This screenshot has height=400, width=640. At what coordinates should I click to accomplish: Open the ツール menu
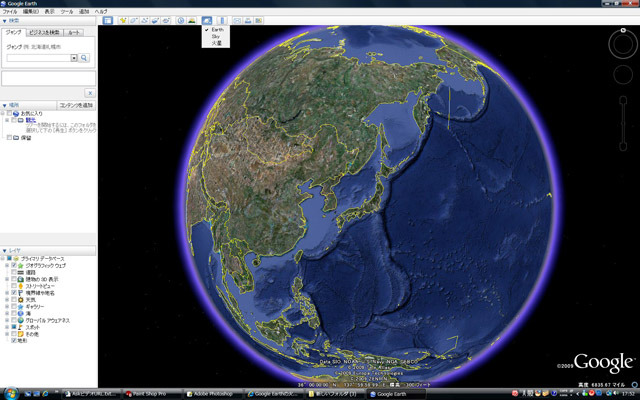(67, 12)
